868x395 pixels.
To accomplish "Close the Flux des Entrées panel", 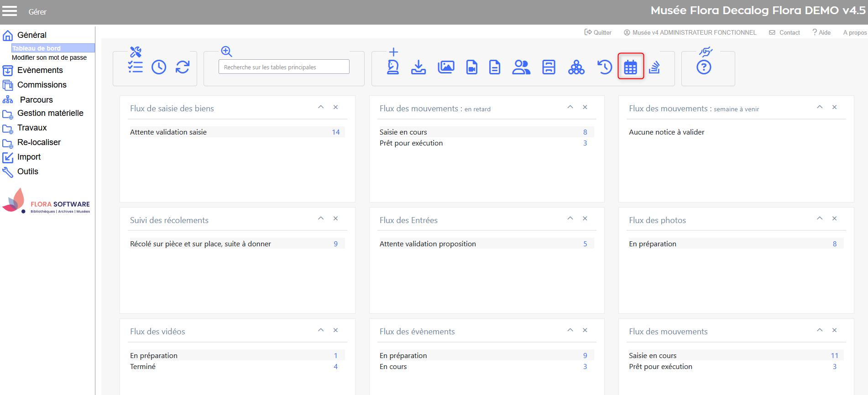I will (x=585, y=218).
